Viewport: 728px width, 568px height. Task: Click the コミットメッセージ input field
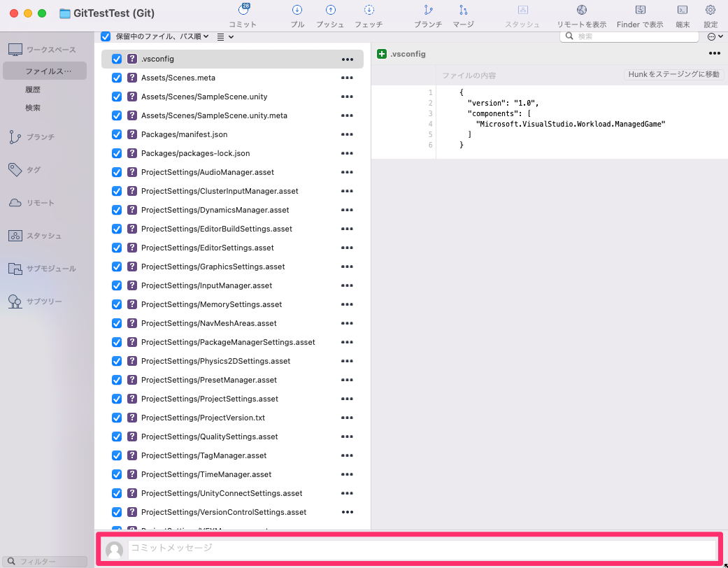422,549
